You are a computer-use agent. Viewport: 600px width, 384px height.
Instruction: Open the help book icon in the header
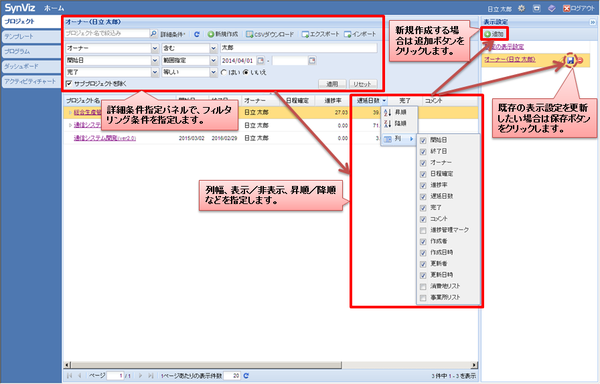click(x=551, y=8)
